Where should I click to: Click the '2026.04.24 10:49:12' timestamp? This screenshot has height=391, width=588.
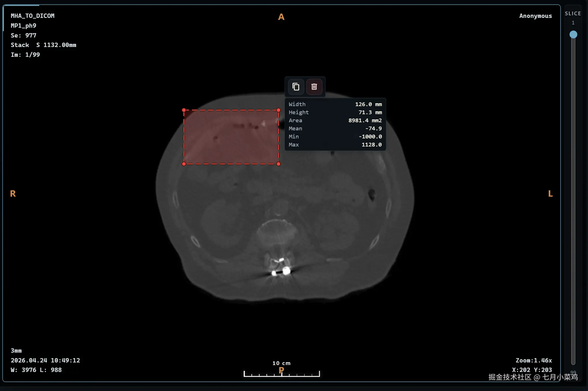point(45,360)
